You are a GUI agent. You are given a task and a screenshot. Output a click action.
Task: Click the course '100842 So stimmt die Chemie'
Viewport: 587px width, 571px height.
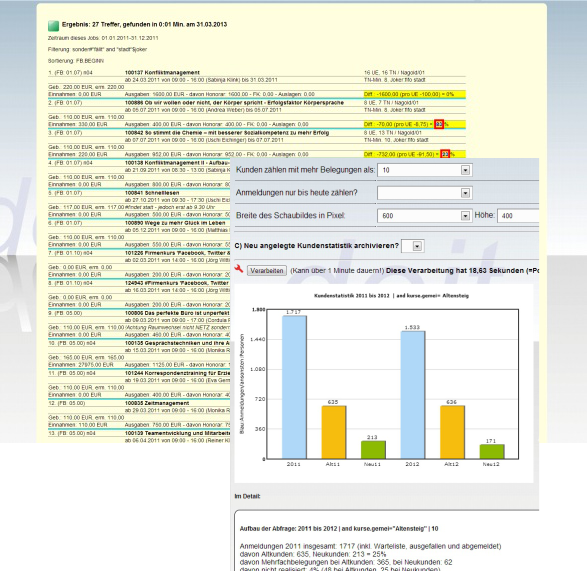point(227,133)
